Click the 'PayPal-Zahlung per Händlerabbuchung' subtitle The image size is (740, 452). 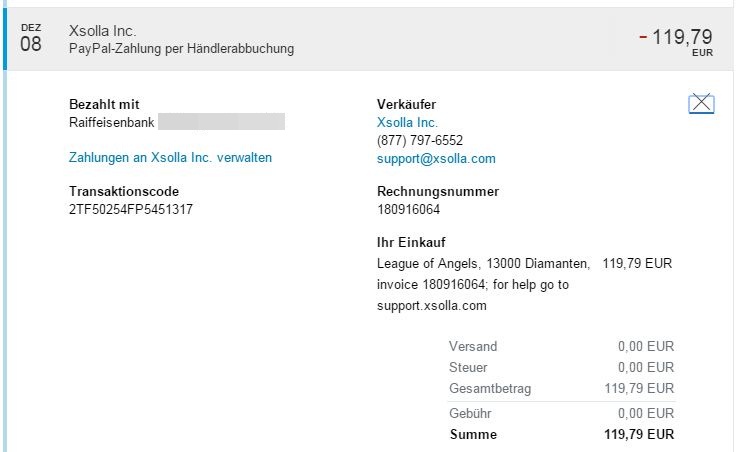click(x=181, y=48)
